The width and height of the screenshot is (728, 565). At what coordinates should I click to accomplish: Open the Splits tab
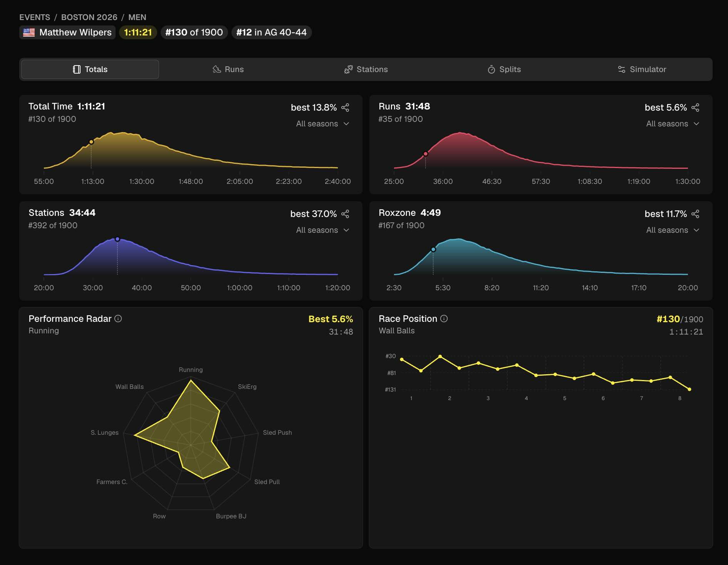504,69
